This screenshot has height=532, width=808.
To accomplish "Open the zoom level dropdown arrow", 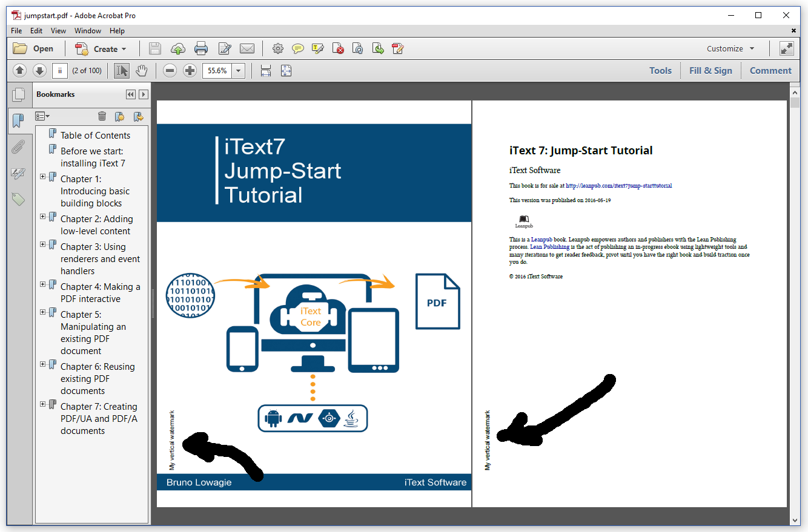I will coord(238,71).
